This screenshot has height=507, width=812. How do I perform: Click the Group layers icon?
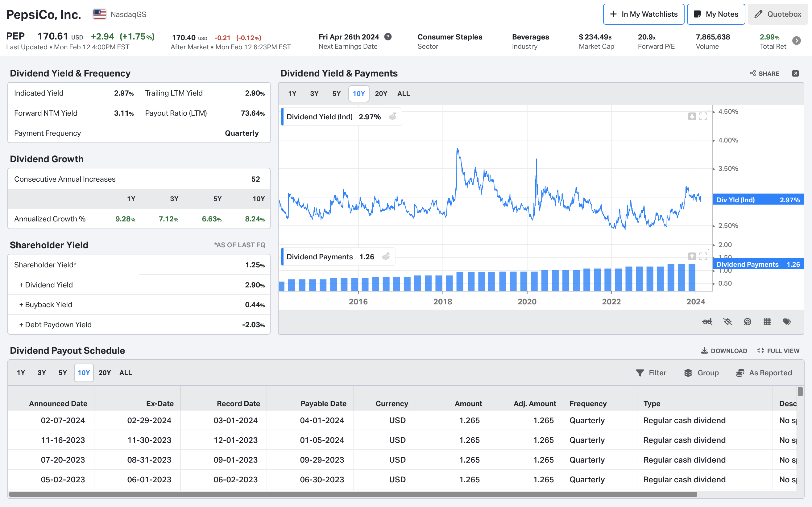point(688,373)
